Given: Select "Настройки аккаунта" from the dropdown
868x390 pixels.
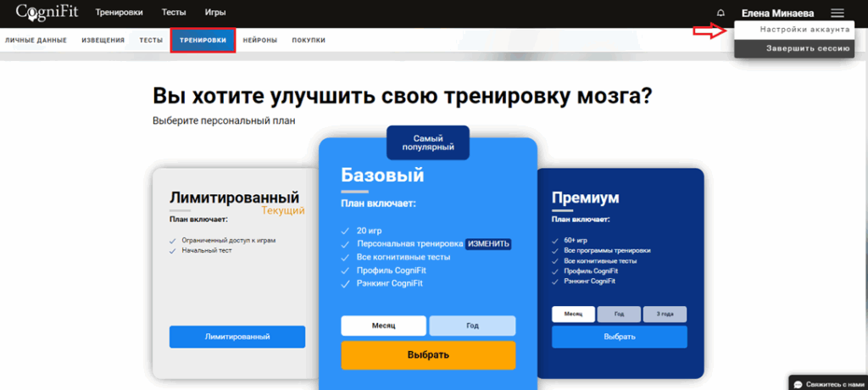Looking at the screenshot, I should [x=804, y=30].
